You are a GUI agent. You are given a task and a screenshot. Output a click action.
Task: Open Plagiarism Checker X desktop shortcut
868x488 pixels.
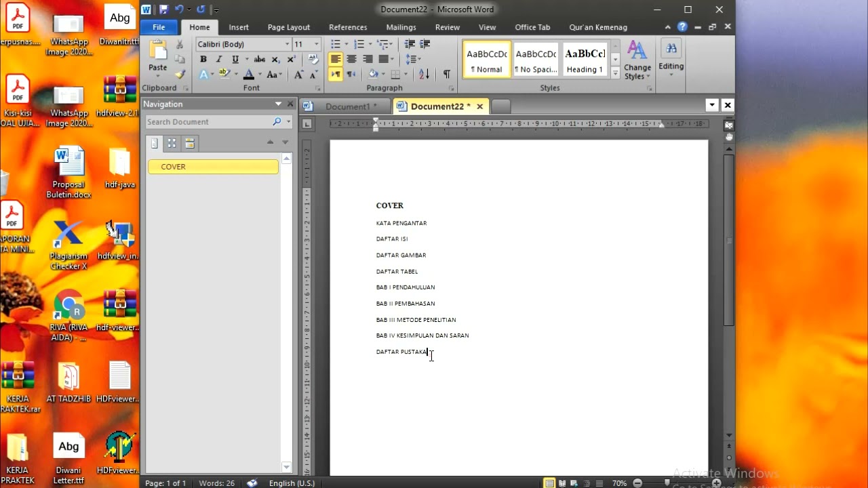click(68, 244)
